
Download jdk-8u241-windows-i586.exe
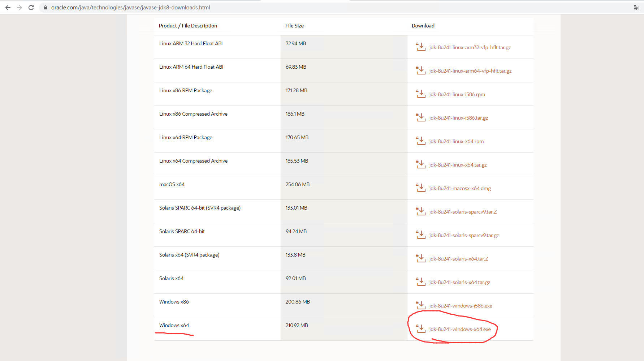tap(461, 306)
